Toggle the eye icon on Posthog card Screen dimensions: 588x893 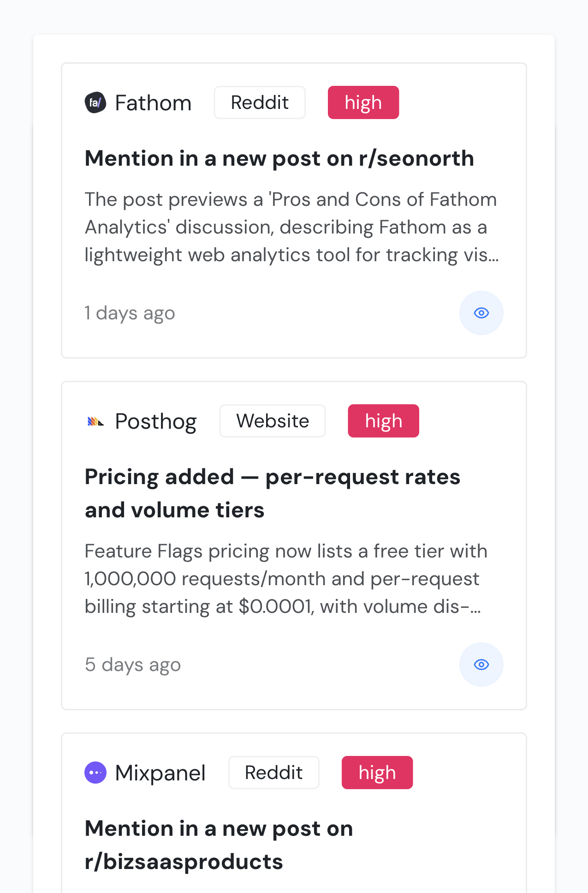[x=481, y=665]
